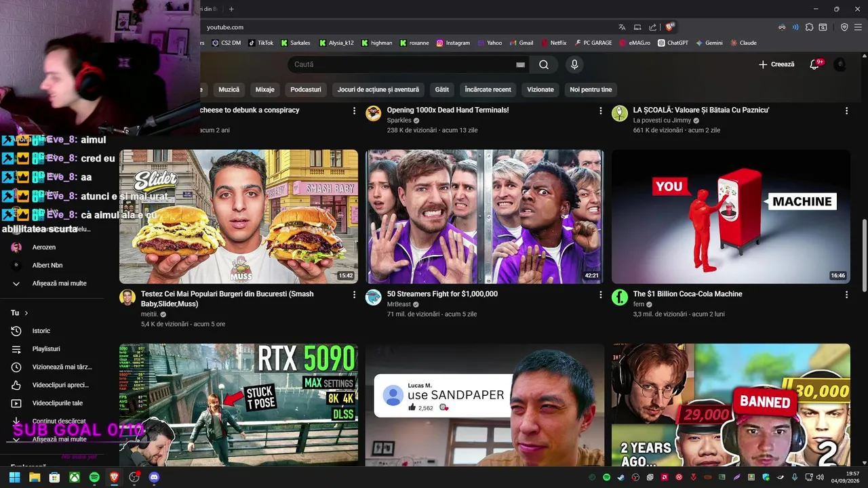
Task: Open the Brave VPN shield icon
Action: 844,27
